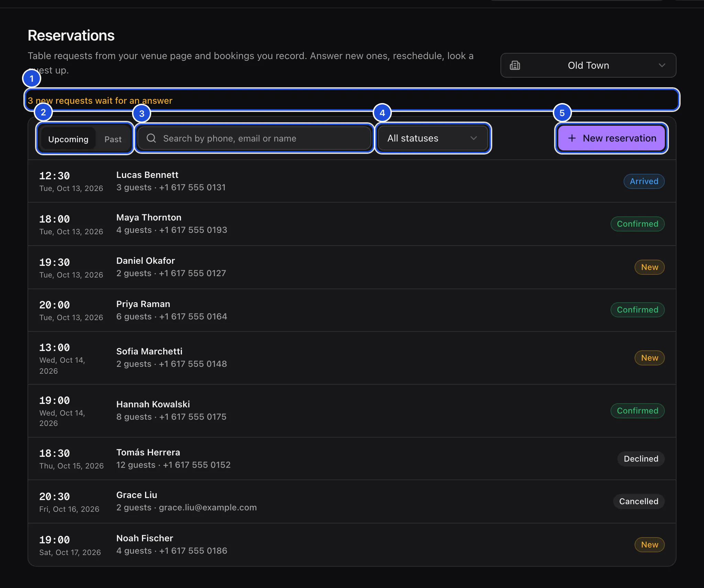704x588 pixels.
Task: Click Sofia Marchetti's New badge
Action: tap(649, 358)
